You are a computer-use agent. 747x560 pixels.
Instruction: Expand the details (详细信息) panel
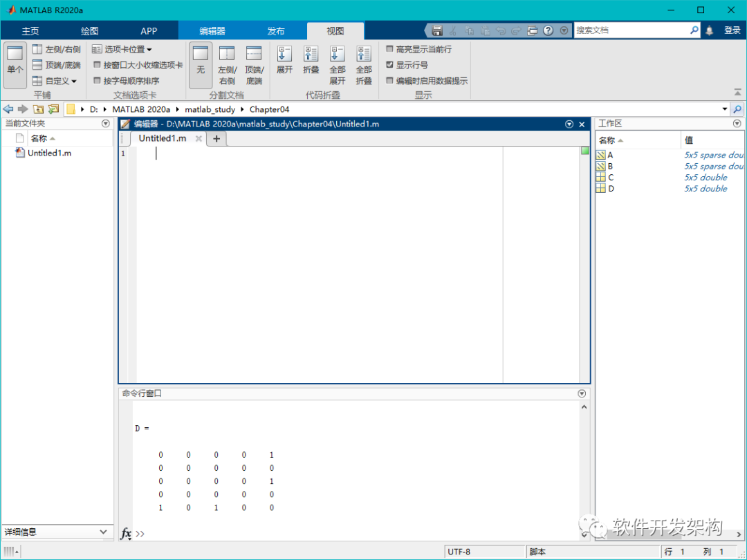[x=103, y=532]
